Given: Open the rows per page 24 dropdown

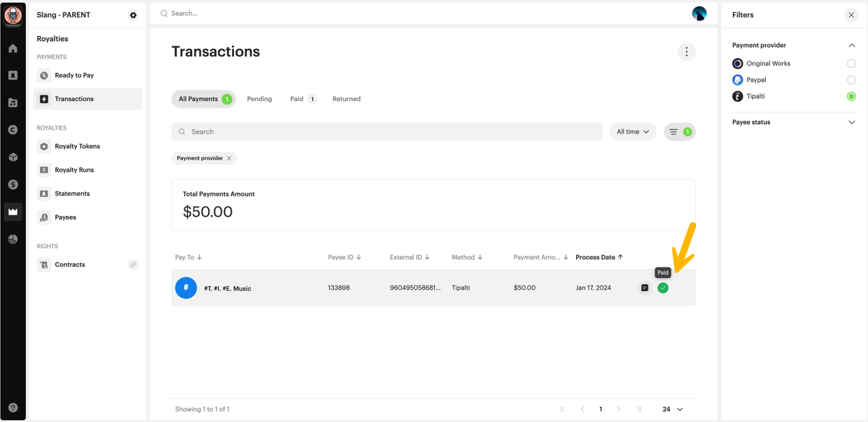Looking at the screenshot, I should click(672, 409).
